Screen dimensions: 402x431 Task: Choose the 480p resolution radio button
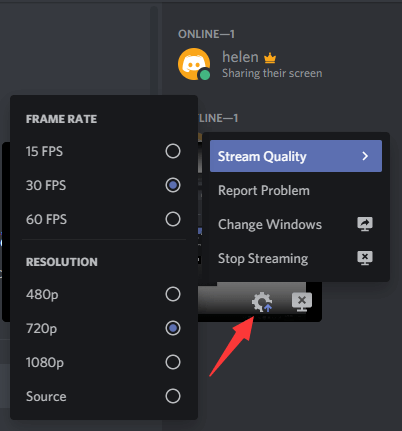pyautogui.click(x=173, y=294)
